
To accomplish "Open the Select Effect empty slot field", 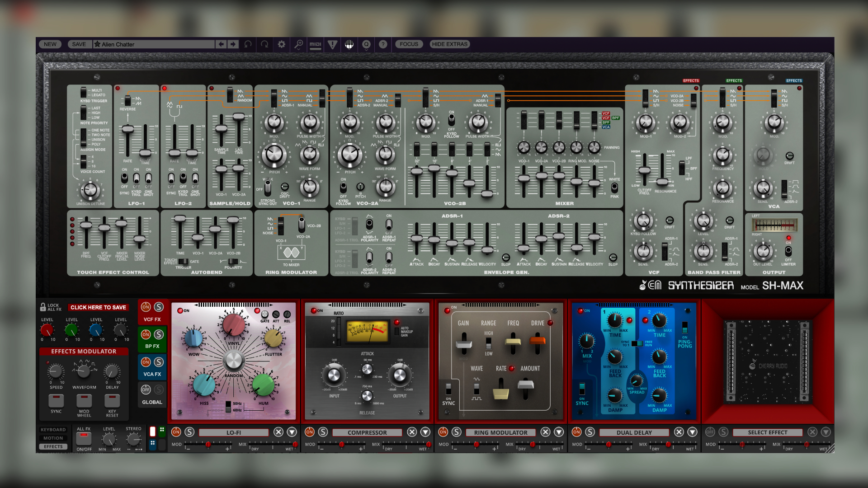I will tap(767, 432).
